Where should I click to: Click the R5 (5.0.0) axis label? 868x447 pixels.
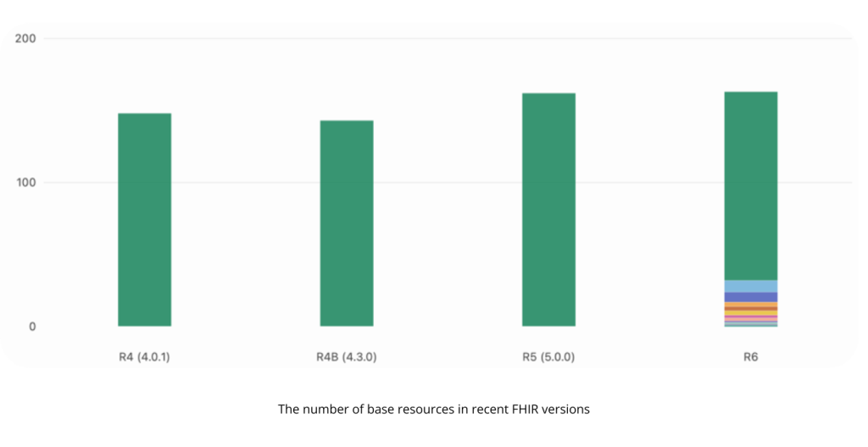point(548,357)
